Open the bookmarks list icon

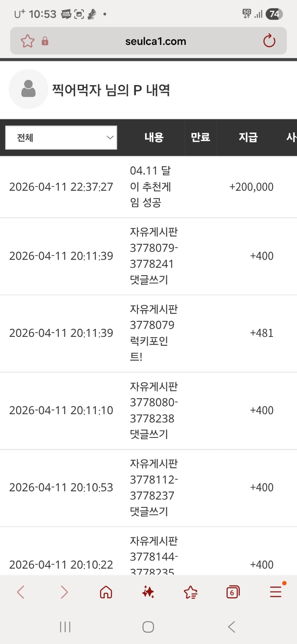click(x=190, y=592)
